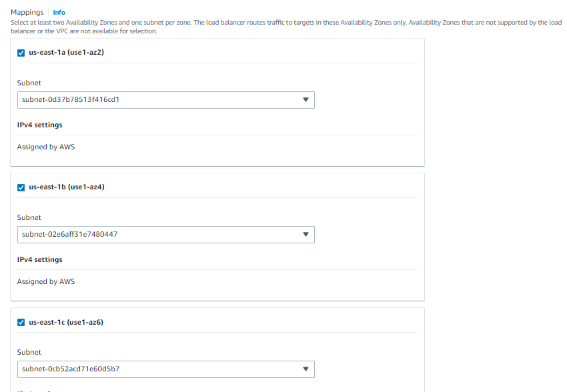Open the Info link beside Mappings
This screenshot has height=392, width=567.
click(x=59, y=12)
